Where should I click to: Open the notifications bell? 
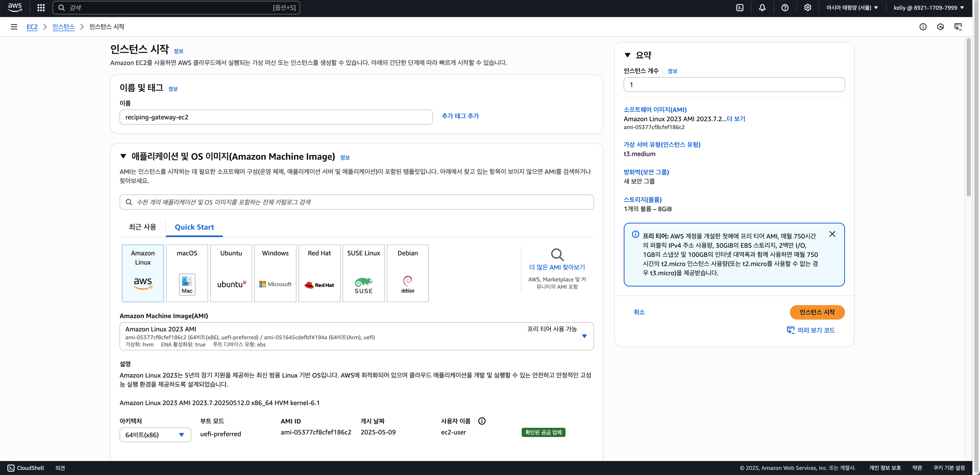click(762, 8)
